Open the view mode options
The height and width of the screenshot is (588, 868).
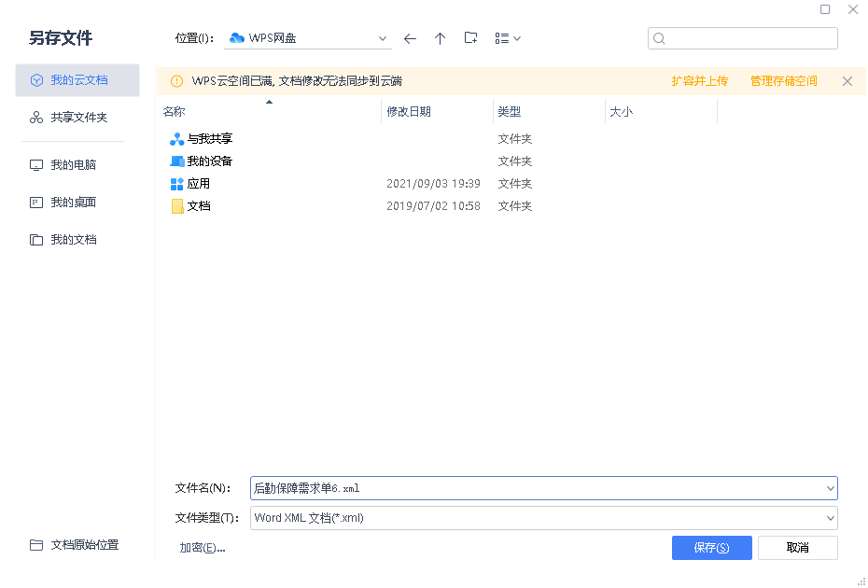coord(508,39)
